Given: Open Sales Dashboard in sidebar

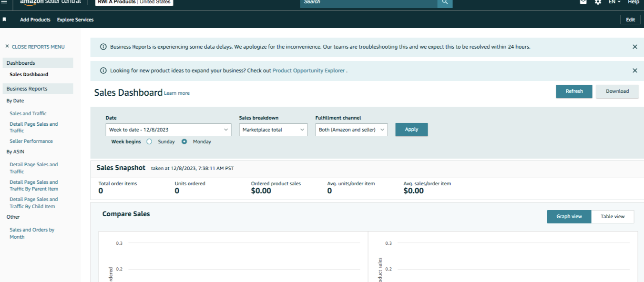Looking at the screenshot, I should click(x=29, y=74).
